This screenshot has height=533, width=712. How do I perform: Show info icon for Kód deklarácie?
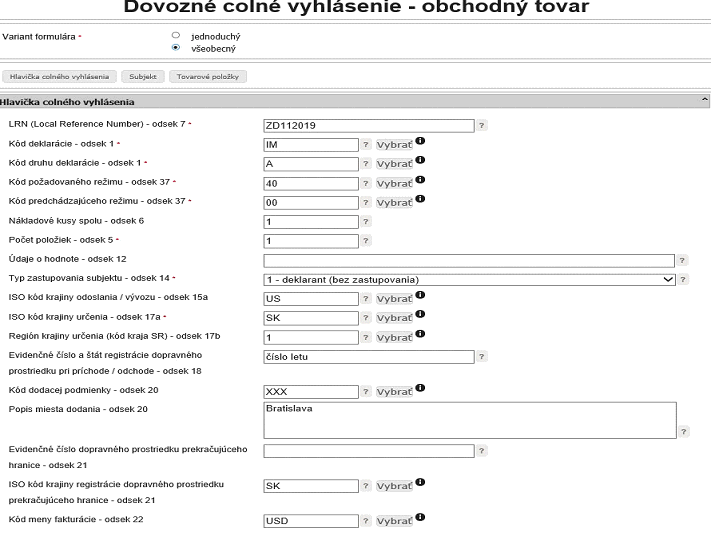coord(420,141)
